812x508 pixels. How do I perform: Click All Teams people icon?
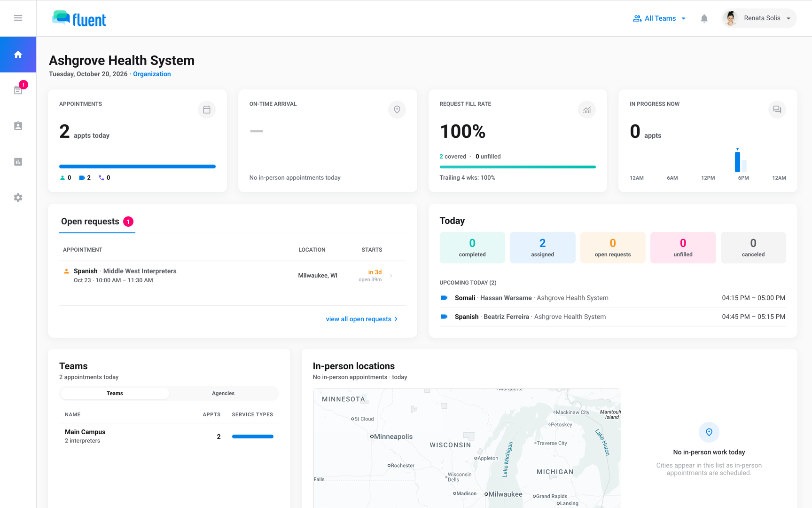[x=637, y=18]
